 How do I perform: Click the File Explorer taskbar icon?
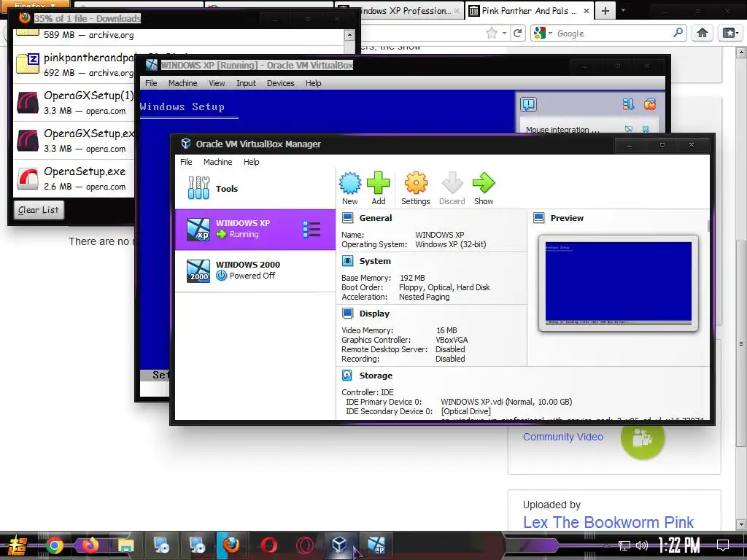(x=125, y=545)
